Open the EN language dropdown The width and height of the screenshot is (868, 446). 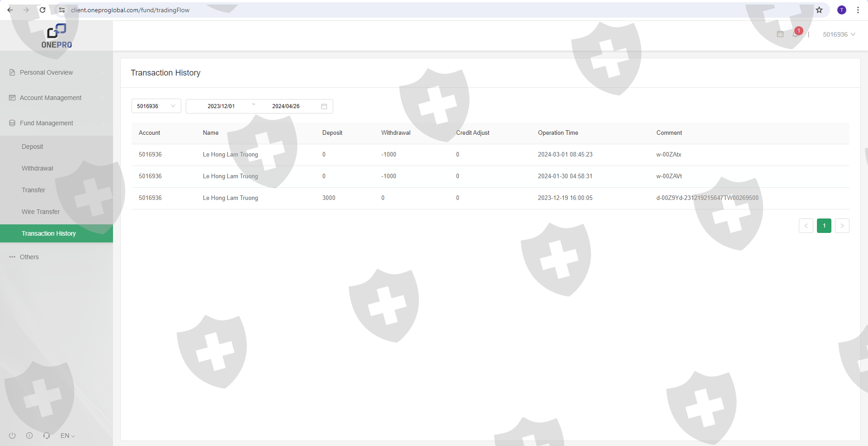(67, 436)
